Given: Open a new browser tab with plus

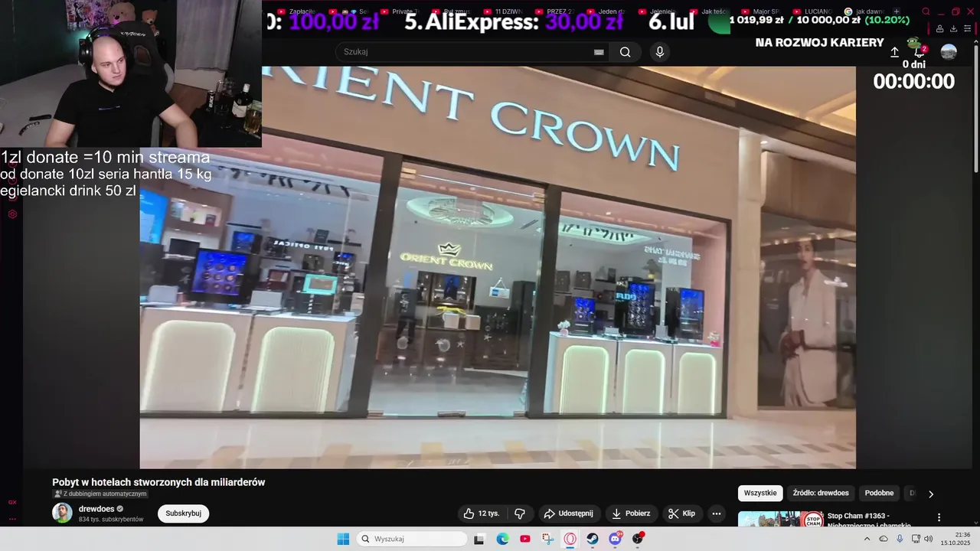Looking at the screenshot, I should point(897,11).
